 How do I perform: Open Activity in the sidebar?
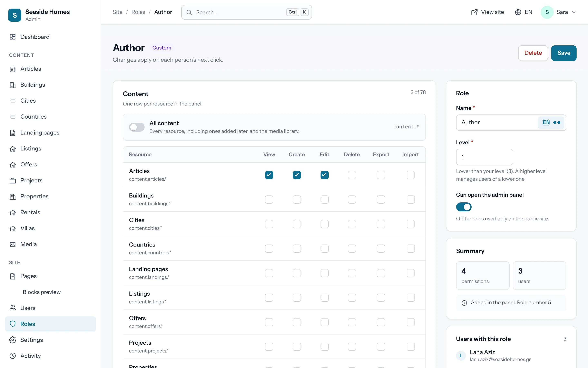(50, 356)
